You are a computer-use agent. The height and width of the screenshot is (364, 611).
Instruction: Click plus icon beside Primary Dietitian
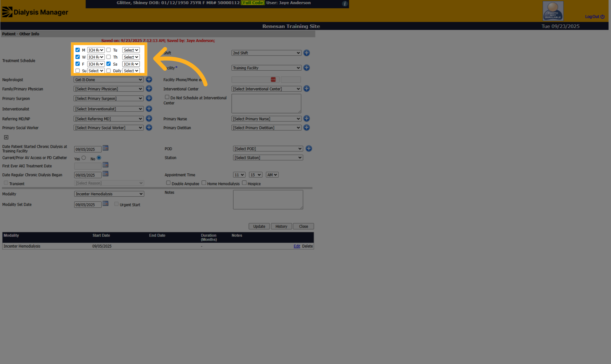(x=306, y=128)
